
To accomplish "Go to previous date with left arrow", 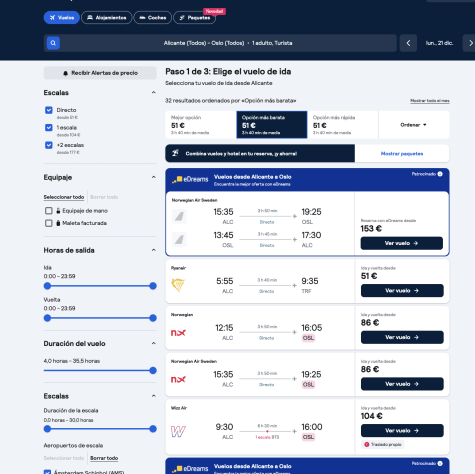I will tap(408, 43).
